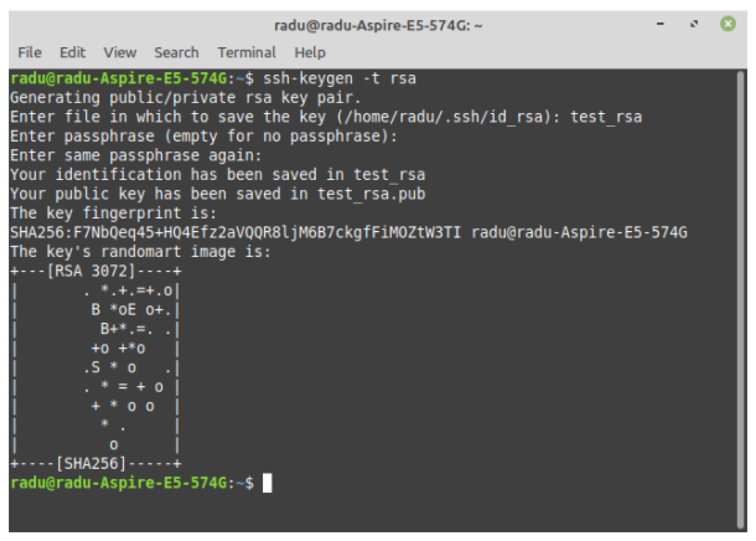This screenshot has width=756, height=541.
Task: Close the terminal with the green X button
Action: 728,24
